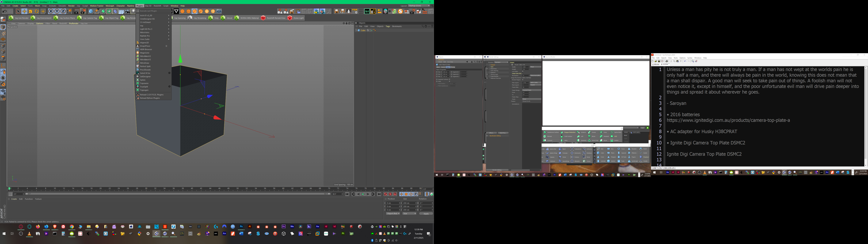The image size is (868, 244).
Task: Click the Dome Light button
Action: (296, 18)
